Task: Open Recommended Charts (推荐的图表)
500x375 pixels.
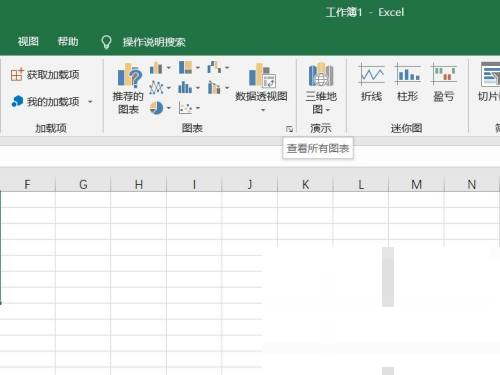Action: [128, 89]
